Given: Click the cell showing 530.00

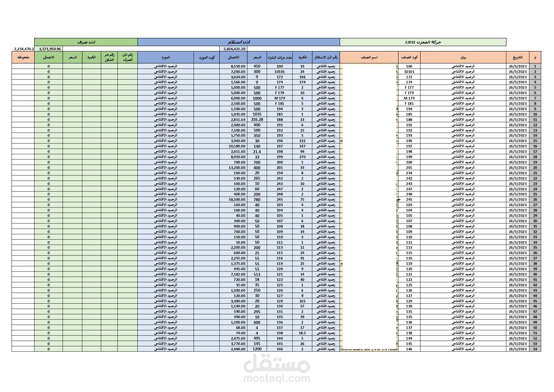Looking at the screenshot, I should 233,178.
